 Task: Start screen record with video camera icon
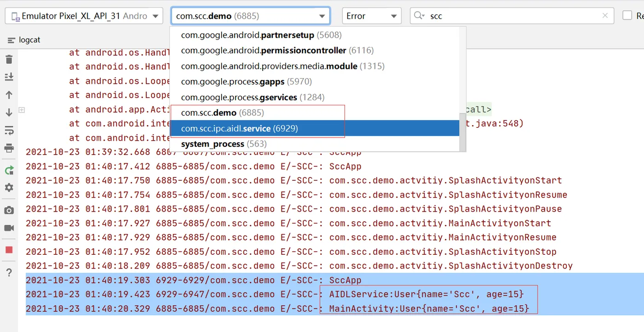[x=9, y=228]
